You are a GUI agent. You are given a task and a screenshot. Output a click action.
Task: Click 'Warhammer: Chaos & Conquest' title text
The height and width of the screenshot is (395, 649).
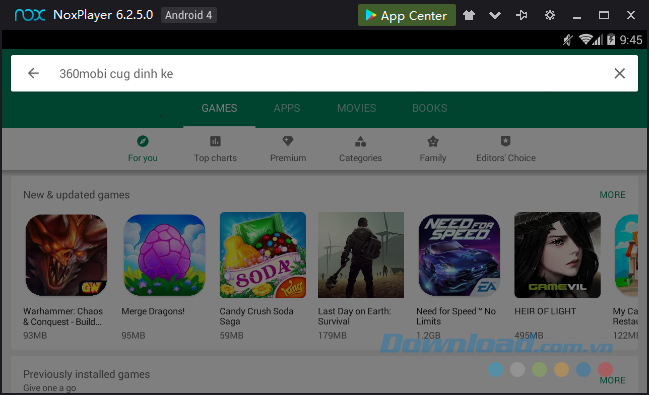point(63,316)
